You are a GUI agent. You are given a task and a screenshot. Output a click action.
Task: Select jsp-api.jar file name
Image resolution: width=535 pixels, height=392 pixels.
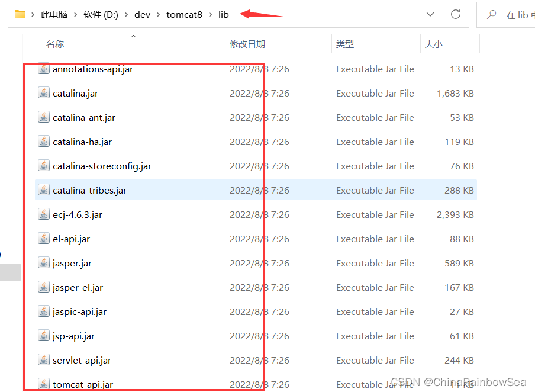coord(74,336)
